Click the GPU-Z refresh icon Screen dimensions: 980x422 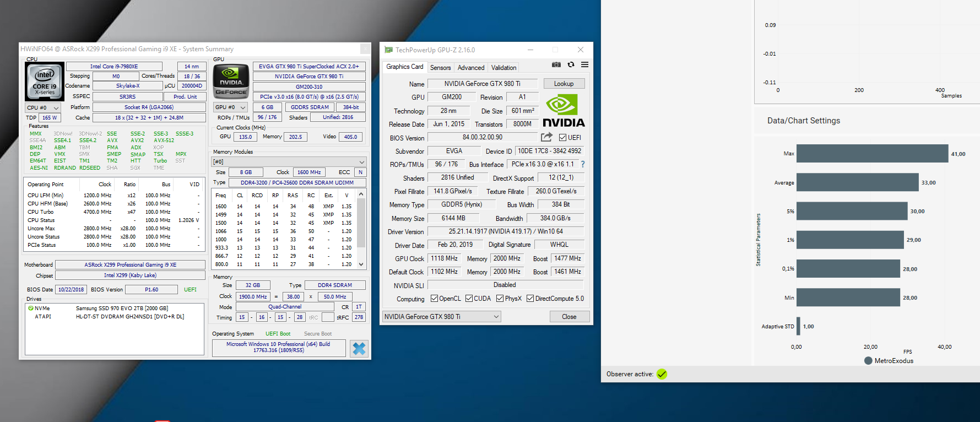pos(571,65)
